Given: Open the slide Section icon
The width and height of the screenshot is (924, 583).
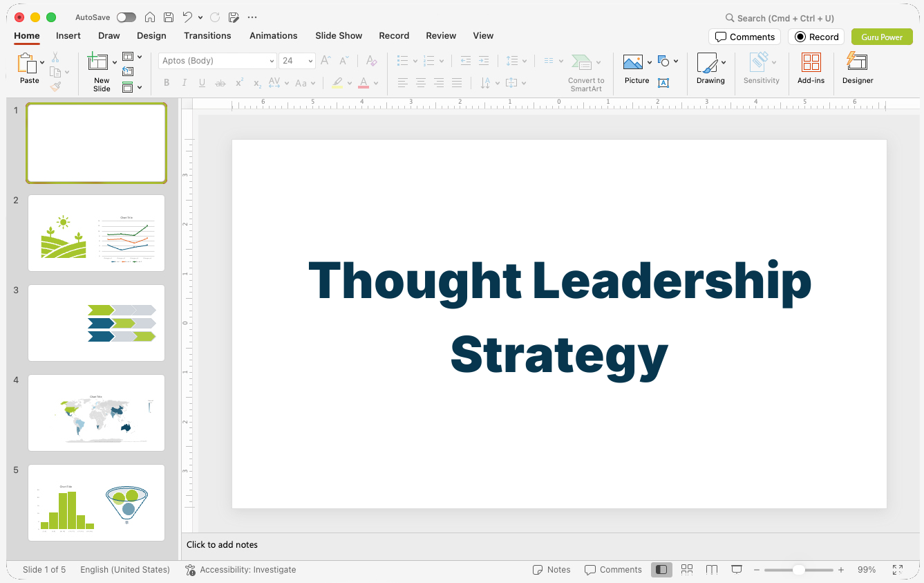Looking at the screenshot, I should pos(128,87).
